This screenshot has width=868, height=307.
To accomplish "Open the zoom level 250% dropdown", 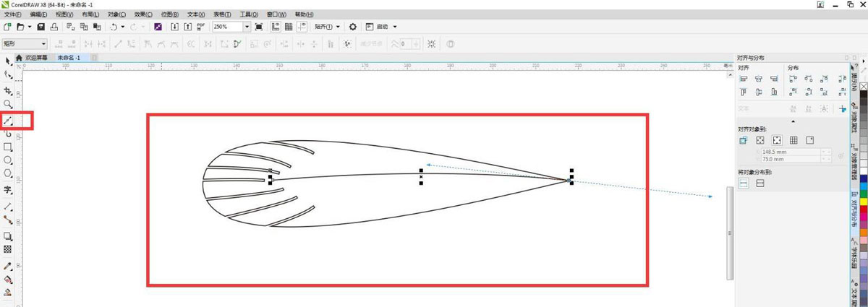I will point(247,27).
